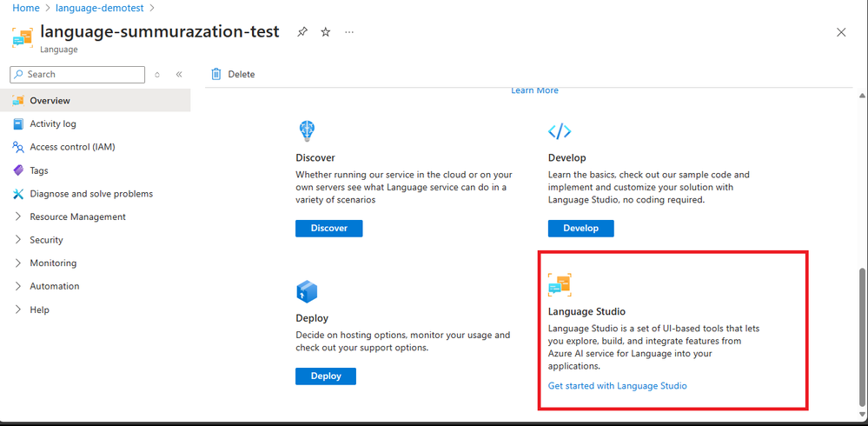This screenshot has width=868, height=426.
Task: Click the blue Discover button
Action: tap(328, 229)
